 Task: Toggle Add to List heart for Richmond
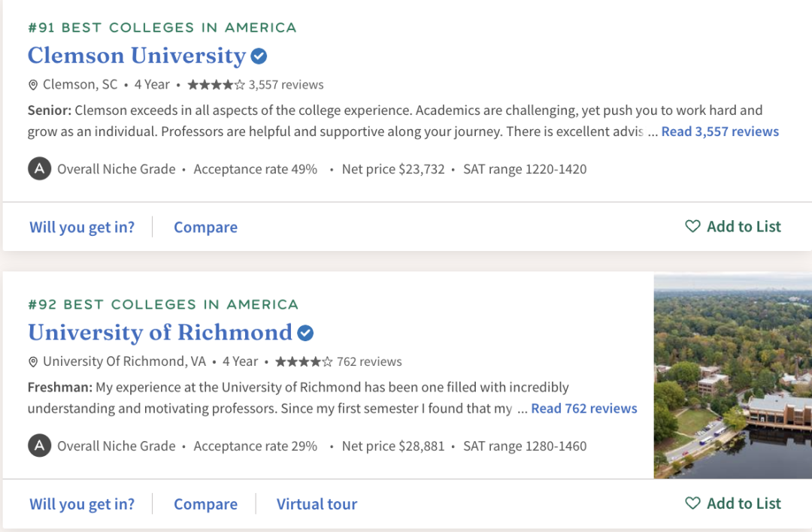pyautogui.click(x=692, y=503)
